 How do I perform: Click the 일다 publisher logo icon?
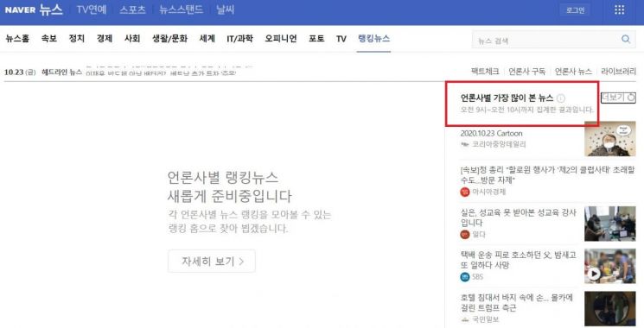pyautogui.click(x=464, y=235)
